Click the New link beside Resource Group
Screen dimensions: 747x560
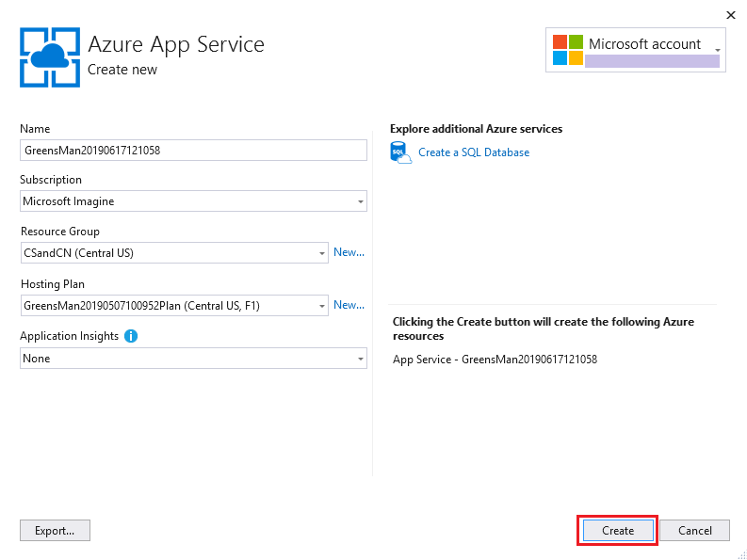coord(349,252)
